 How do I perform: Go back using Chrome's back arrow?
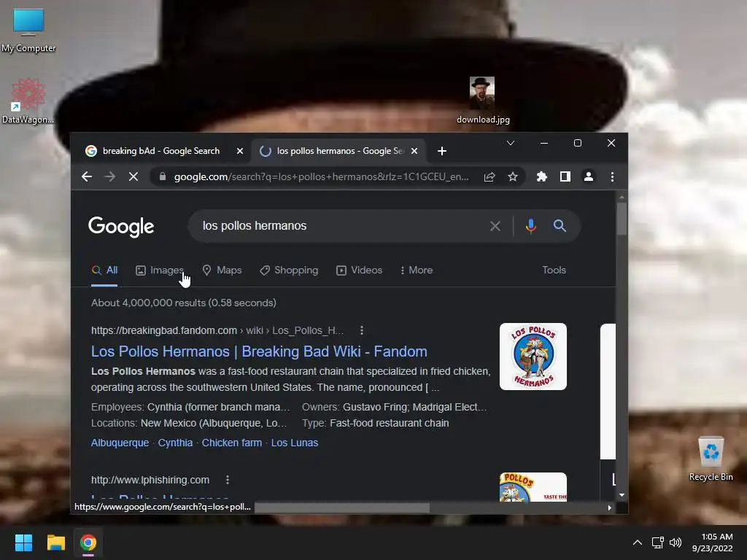[x=86, y=176]
